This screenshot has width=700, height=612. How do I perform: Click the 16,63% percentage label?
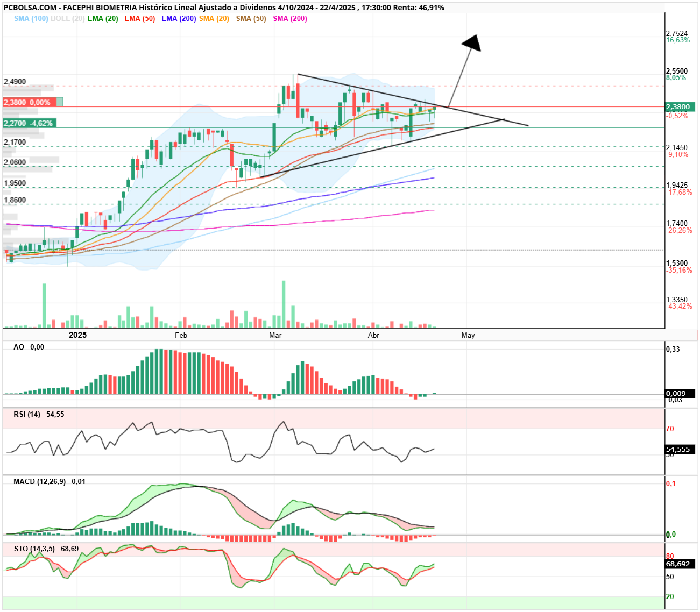click(x=678, y=40)
